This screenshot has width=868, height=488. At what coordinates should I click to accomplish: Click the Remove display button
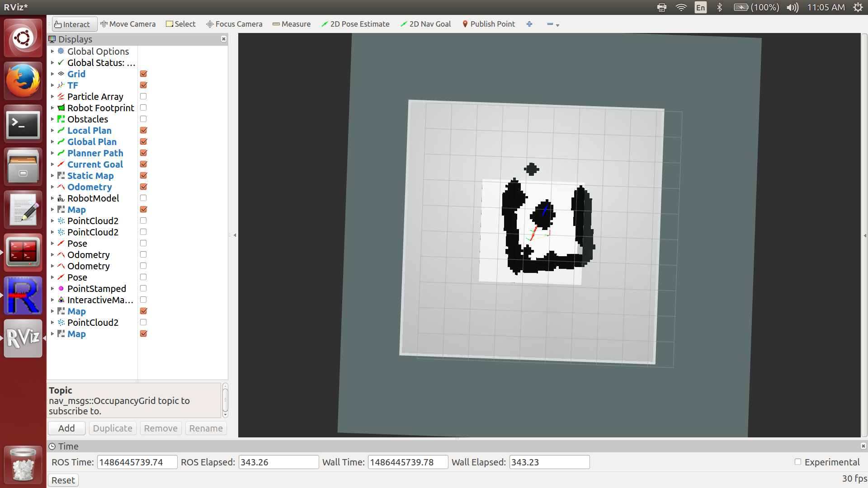(160, 428)
